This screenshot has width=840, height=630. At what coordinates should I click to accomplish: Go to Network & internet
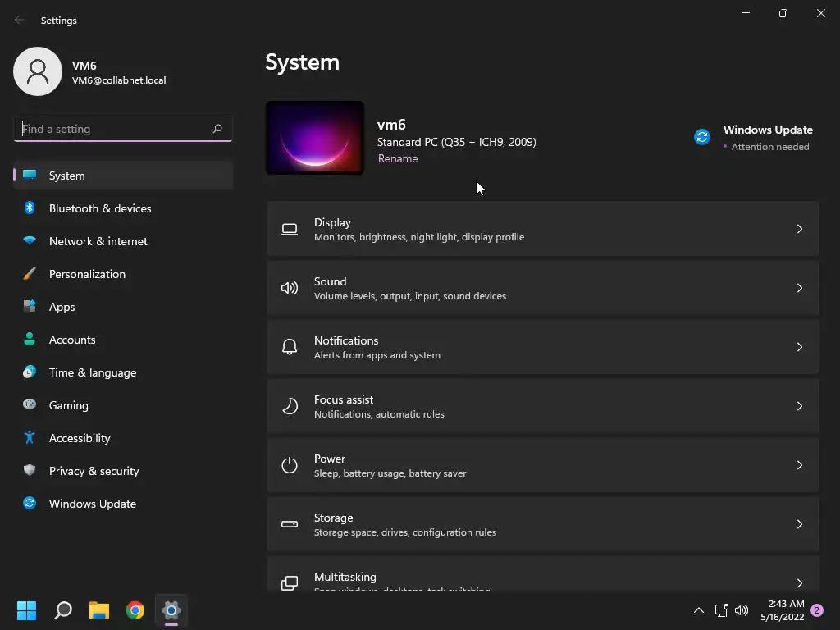point(98,241)
